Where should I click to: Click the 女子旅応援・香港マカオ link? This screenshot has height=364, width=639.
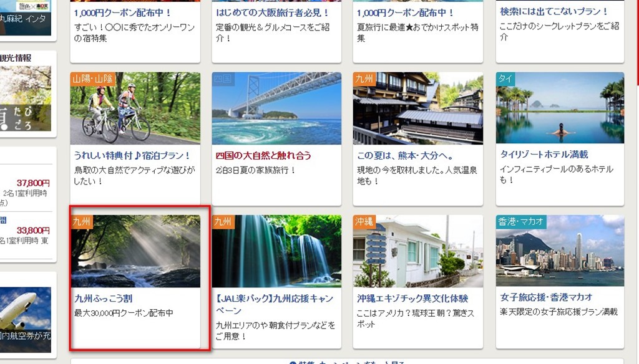tap(547, 297)
